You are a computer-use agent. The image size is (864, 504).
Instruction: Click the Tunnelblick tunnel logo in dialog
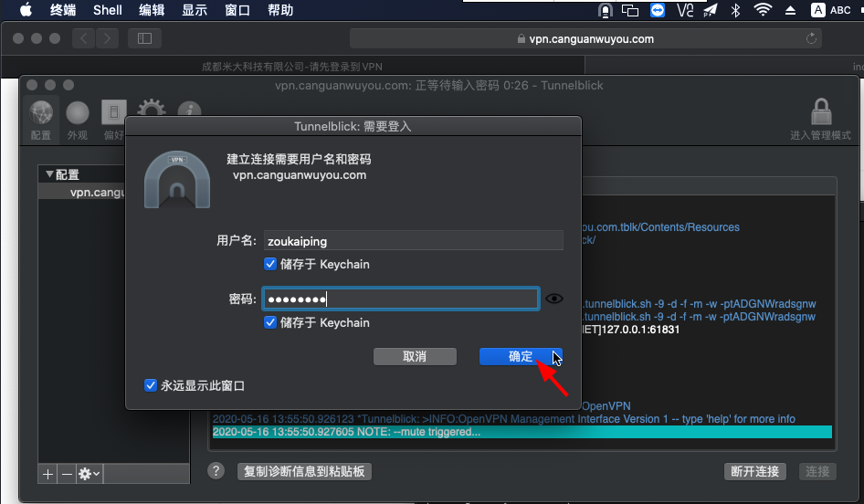coord(177,180)
